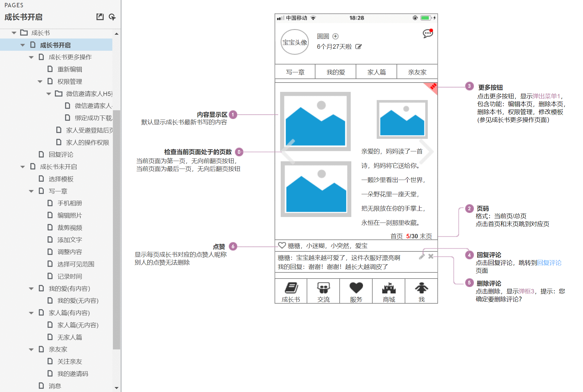Open the export/popout icon beside page title
This screenshot has height=392, width=583.
tap(100, 17)
